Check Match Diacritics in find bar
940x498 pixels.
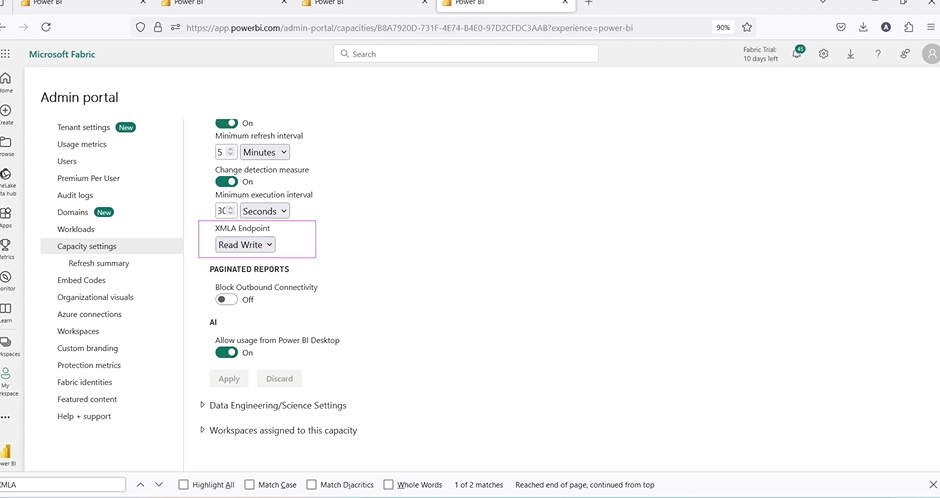click(311, 484)
